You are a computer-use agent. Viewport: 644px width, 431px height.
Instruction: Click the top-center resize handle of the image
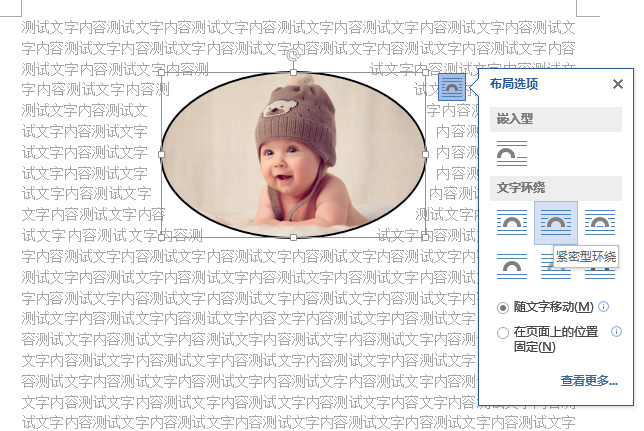293,73
